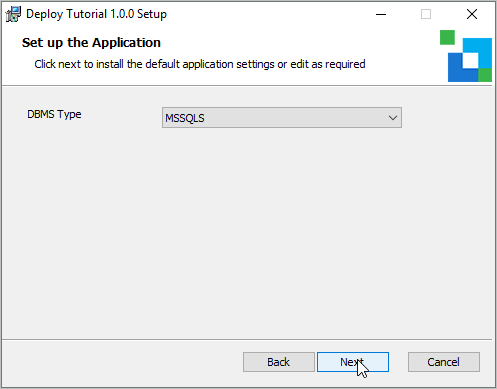Image resolution: width=497 pixels, height=389 pixels.
Task: Click the default application settings instruction text
Action: coord(200,64)
